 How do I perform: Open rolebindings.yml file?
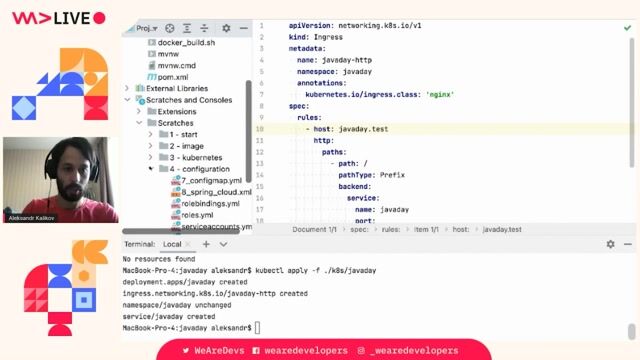[x=210, y=203]
